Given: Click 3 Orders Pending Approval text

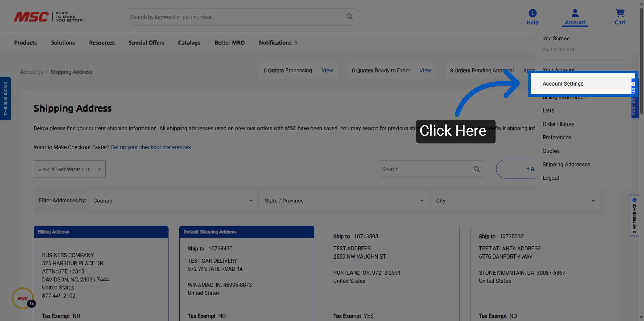Looking at the screenshot, I should click(482, 71).
